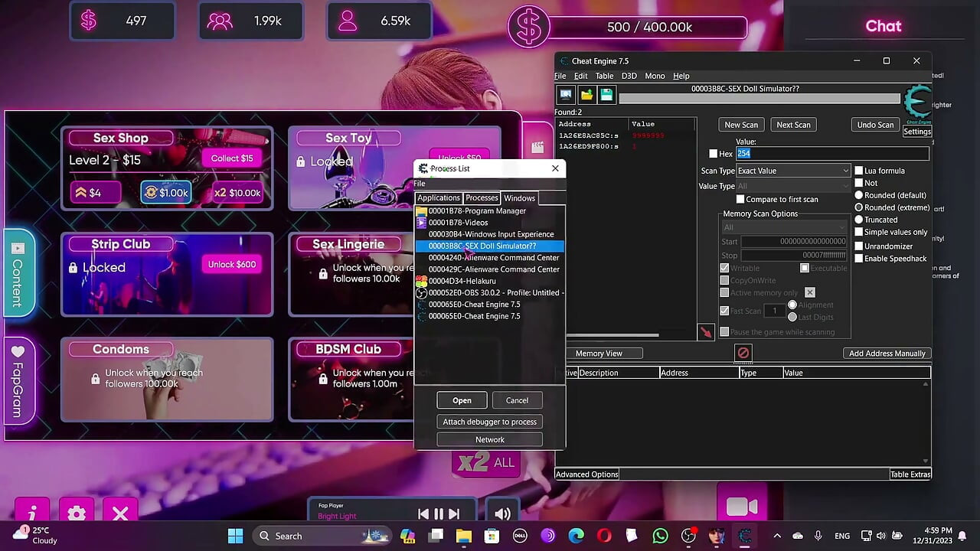Enable the Hex checkbox
Screen dimensions: 980x551
(x=714, y=154)
